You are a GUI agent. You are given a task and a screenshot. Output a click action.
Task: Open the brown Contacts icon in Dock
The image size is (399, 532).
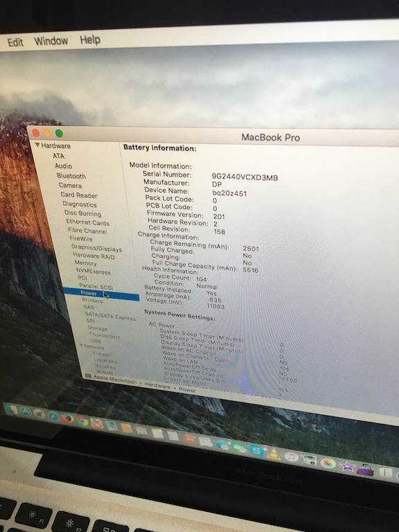click(x=127, y=428)
